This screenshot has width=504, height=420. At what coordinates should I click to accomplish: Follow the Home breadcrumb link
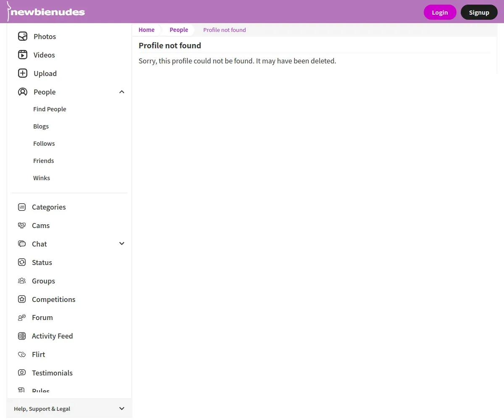[x=147, y=30]
